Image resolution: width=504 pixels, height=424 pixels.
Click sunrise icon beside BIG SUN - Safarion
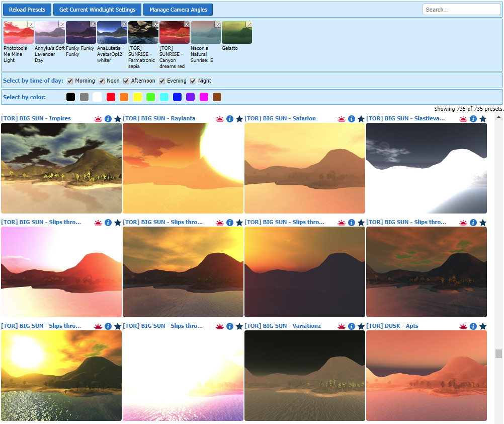point(342,119)
